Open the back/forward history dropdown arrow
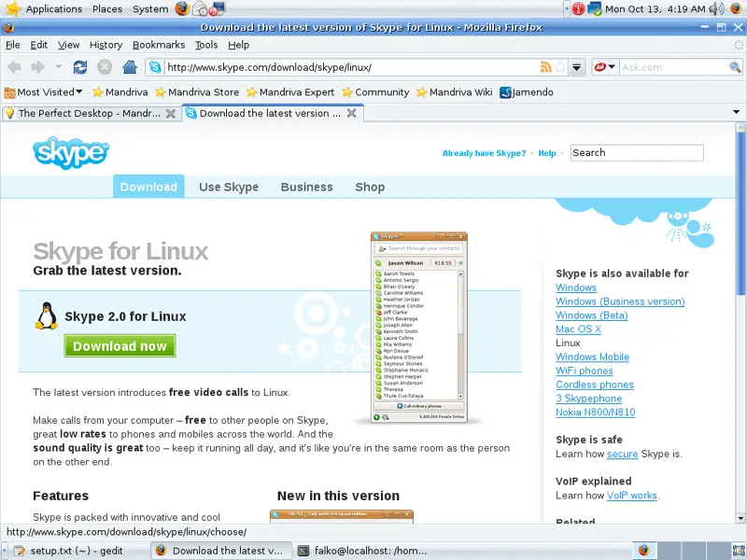The height and width of the screenshot is (560, 747). pos(59,66)
